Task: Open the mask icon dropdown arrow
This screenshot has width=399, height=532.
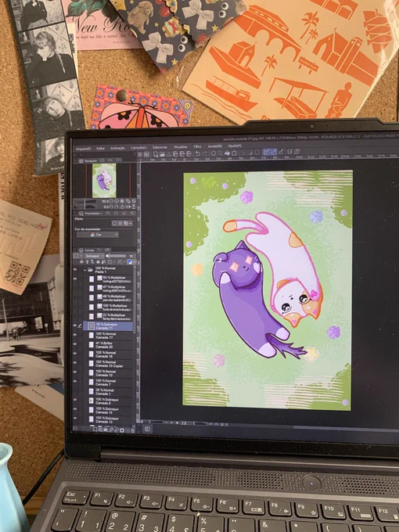Action: (x=114, y=262)
